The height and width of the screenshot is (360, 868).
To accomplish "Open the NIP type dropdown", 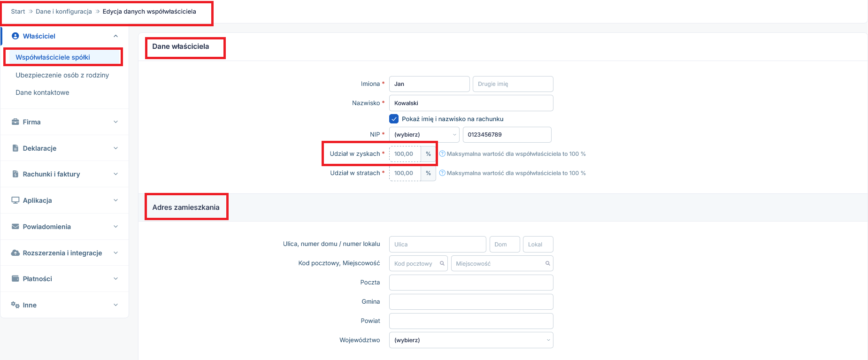I will coord(424,135).
